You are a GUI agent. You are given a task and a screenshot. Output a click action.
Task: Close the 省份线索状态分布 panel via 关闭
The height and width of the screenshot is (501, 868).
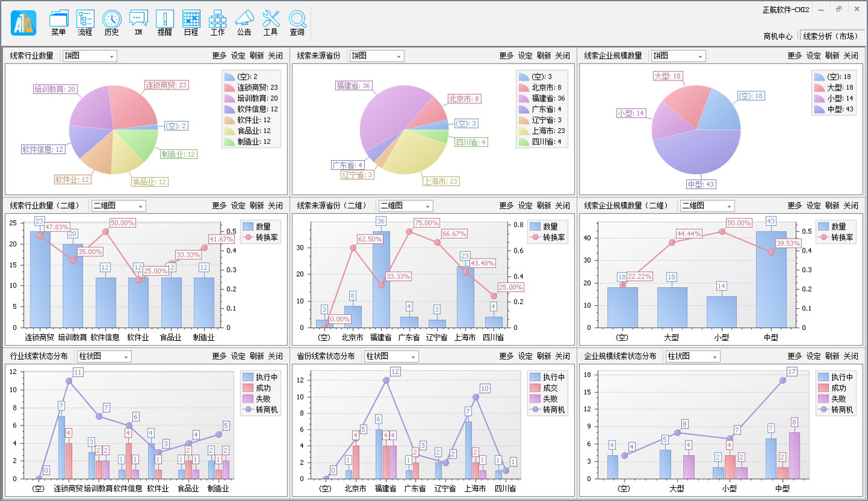[x=562, y=356]
